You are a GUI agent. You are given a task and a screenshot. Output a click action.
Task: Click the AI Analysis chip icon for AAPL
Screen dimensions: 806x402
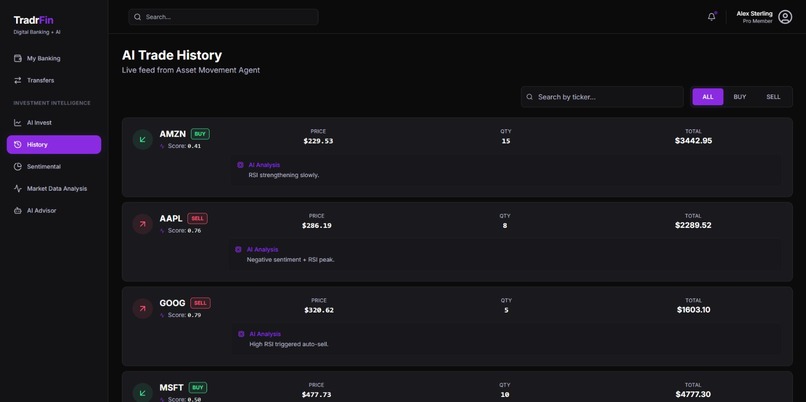tap(239, 249)
